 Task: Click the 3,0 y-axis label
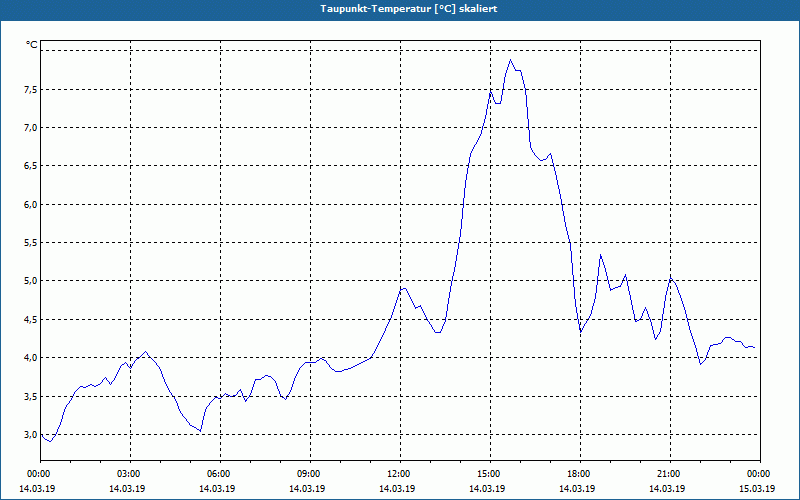(32, 435)
